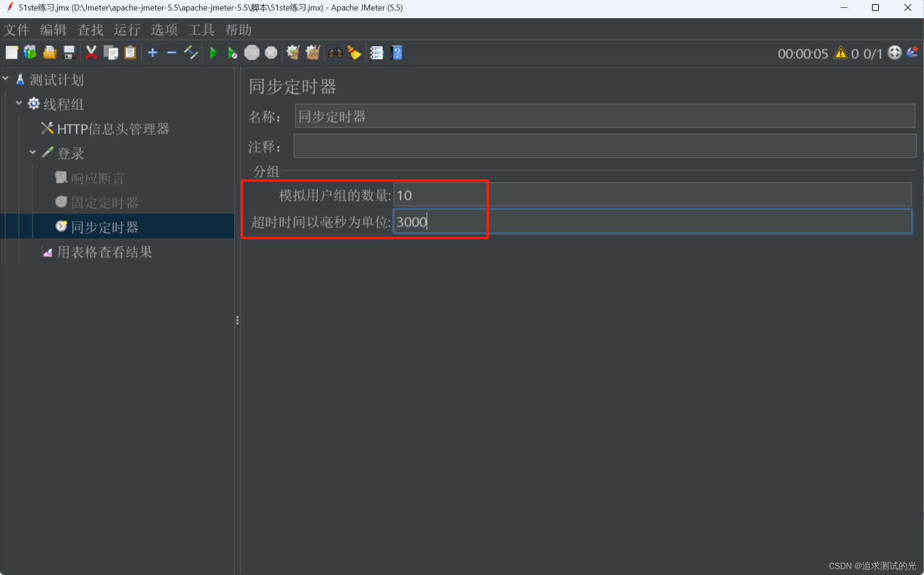Click the New test plan toolbar icon
This screenshot has height=575, width=924.
12,53
